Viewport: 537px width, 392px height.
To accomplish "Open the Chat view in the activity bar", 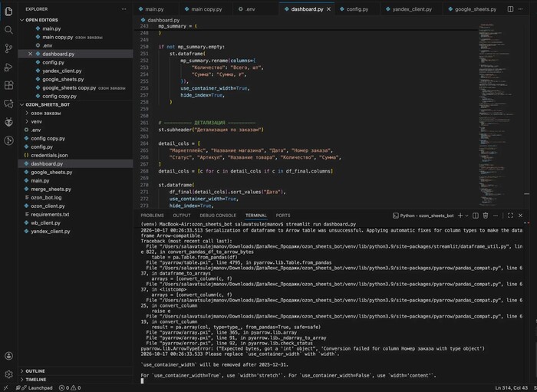I will tap(9, 104).
